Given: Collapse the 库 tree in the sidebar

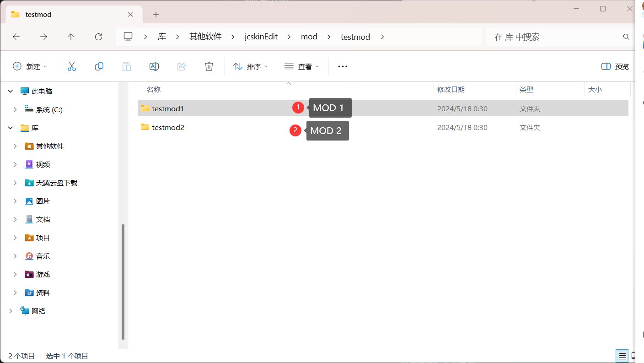Looking at the screenshot, I should click(11, 128).
